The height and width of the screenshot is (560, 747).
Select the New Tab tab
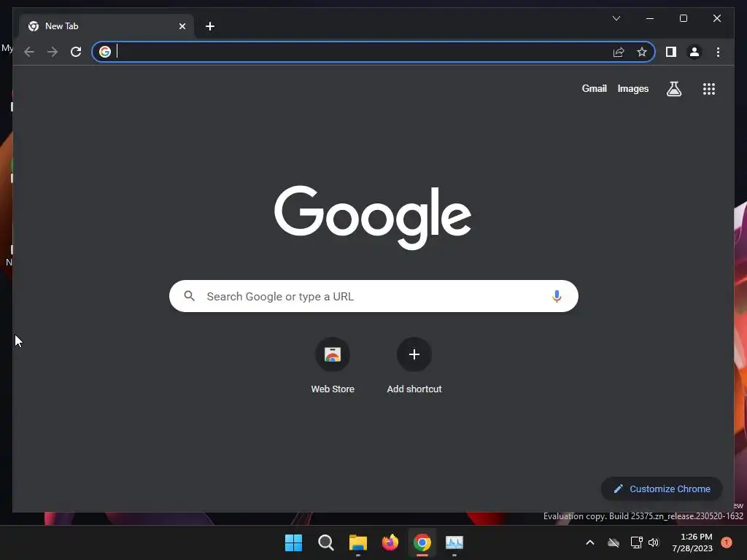pyautogui.click(x=107, y=26)
